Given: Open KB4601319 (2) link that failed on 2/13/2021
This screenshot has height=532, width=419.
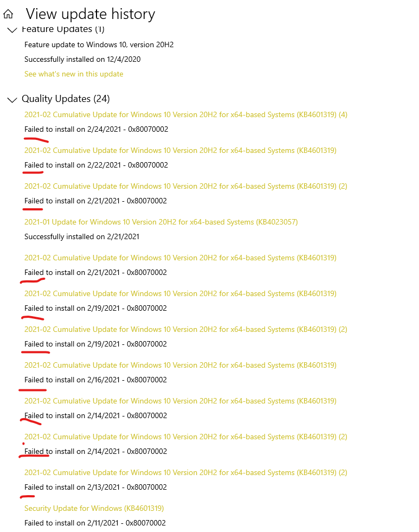Looking at the screenshot, I should pos(186,473).
